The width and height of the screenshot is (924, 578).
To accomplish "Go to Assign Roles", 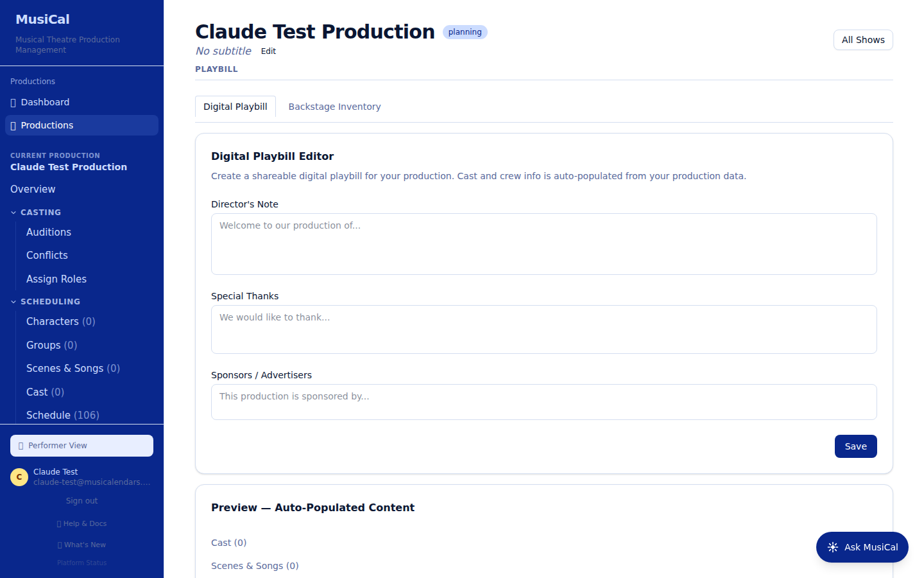I will 56,279.
